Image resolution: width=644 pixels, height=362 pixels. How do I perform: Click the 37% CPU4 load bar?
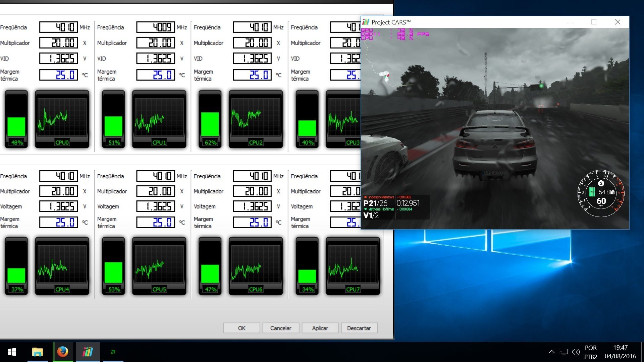pyautogui.click(x=16, y=266)
